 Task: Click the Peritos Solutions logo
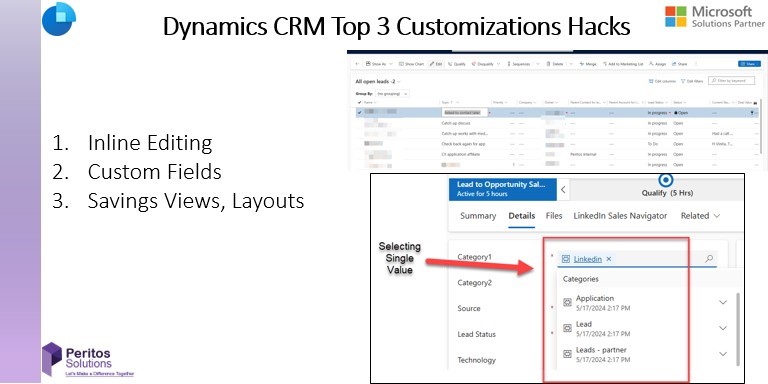click(88, 360)
